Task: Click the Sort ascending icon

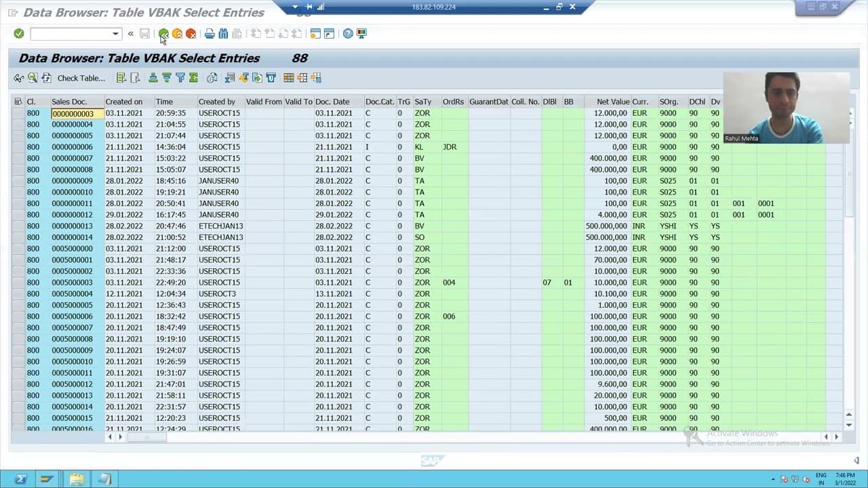Action: click(x=153, y=78)
